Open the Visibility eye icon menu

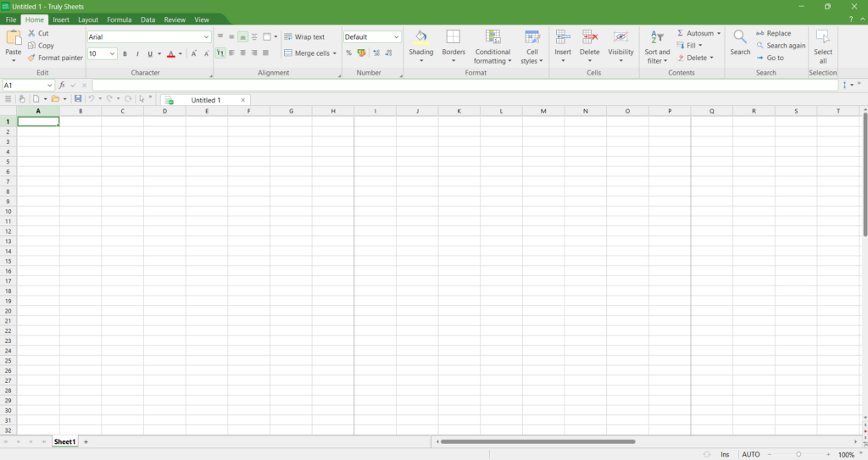(x=620, y=37)
